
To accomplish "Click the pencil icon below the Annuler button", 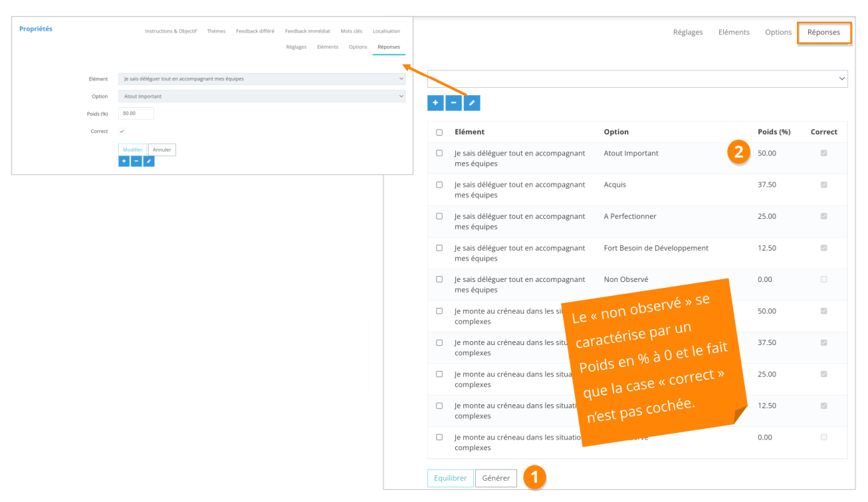I will tap(149, 162).
